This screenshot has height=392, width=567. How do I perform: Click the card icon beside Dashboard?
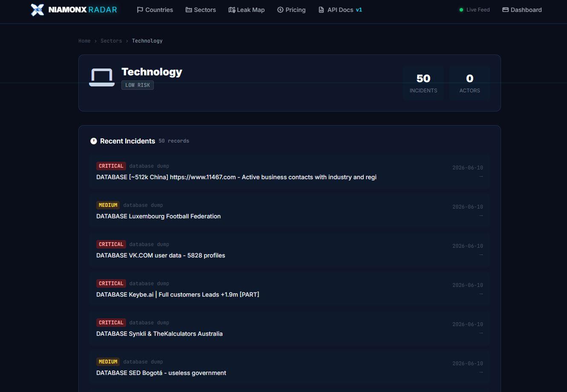click(506, 10)
